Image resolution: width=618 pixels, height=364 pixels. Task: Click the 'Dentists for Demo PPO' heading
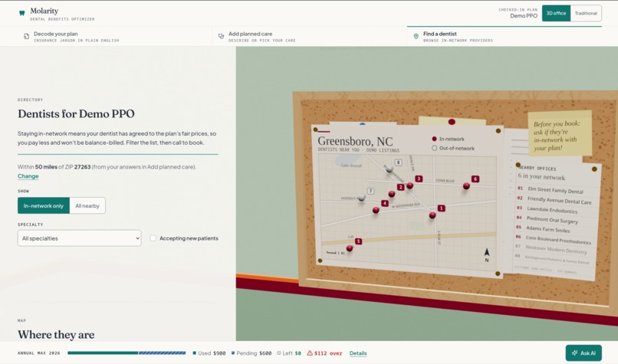[x=76, y=114]
